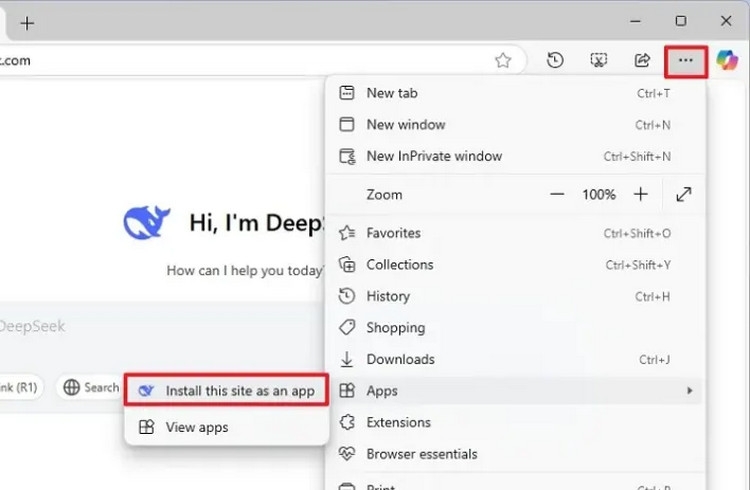Open Shopping from the menu
750x490 pixels.
point(515,328)
